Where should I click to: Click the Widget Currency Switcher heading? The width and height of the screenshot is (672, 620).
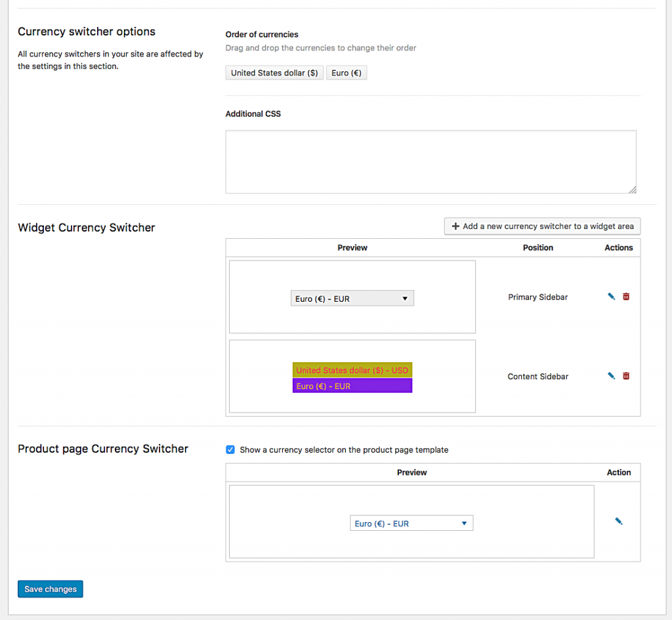[87, 228]
